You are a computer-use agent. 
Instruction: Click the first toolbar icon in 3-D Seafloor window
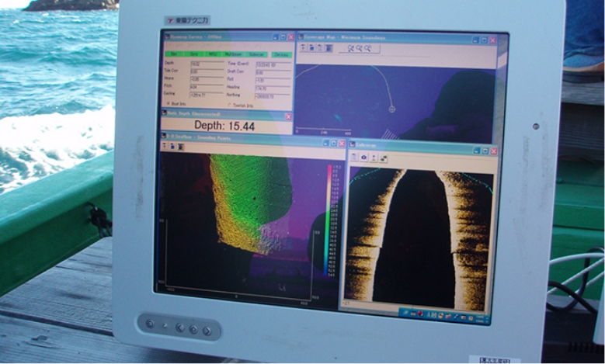(165, 146)
